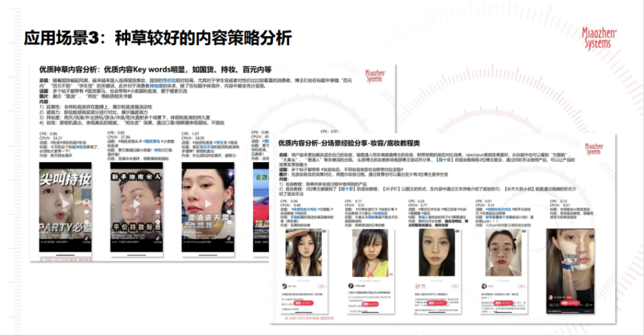Click the blue hashtag #学生党

221,143
